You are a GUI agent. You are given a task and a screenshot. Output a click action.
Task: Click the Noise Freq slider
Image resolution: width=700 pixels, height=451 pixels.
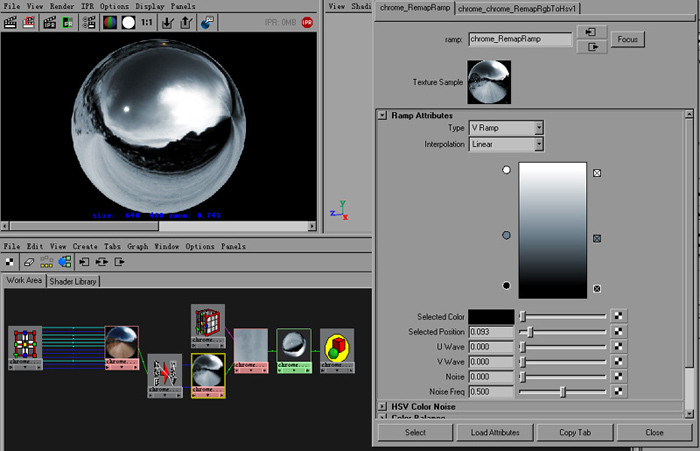[562, 392]
